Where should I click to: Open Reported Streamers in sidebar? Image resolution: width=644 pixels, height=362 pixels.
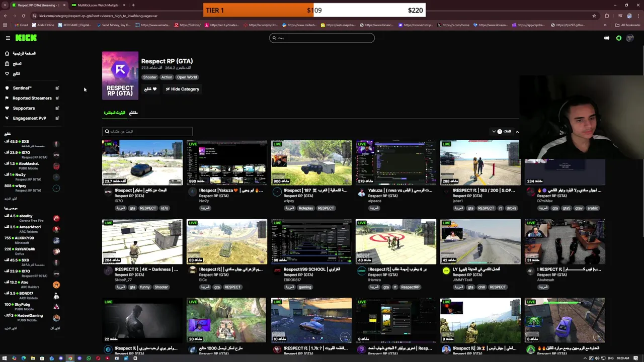click(32, 98)
